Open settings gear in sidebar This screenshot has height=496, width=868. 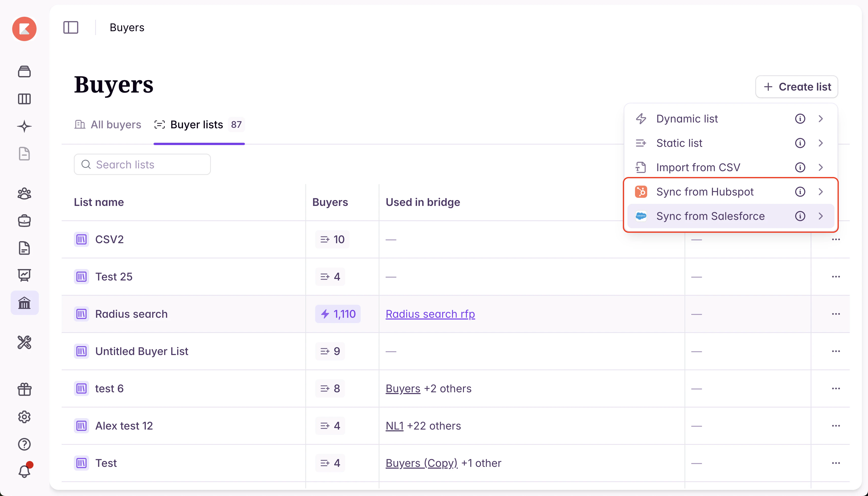pyautogui.click(x=24, y=417)
